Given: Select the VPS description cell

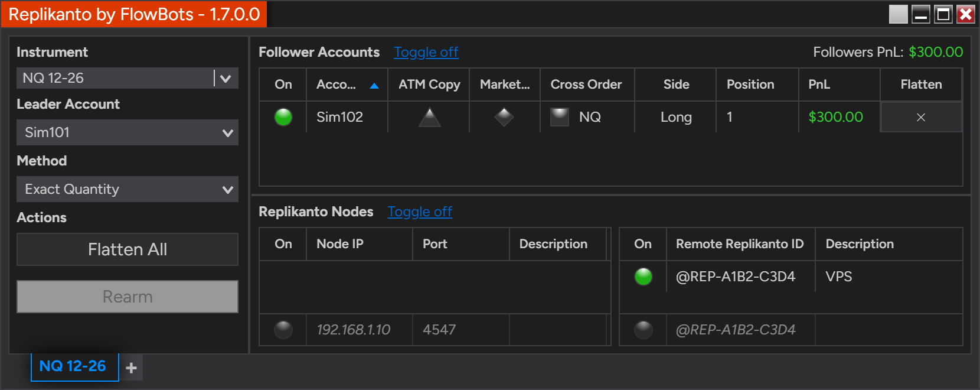Looking at the screenshot, I should (x=888, y=277).
